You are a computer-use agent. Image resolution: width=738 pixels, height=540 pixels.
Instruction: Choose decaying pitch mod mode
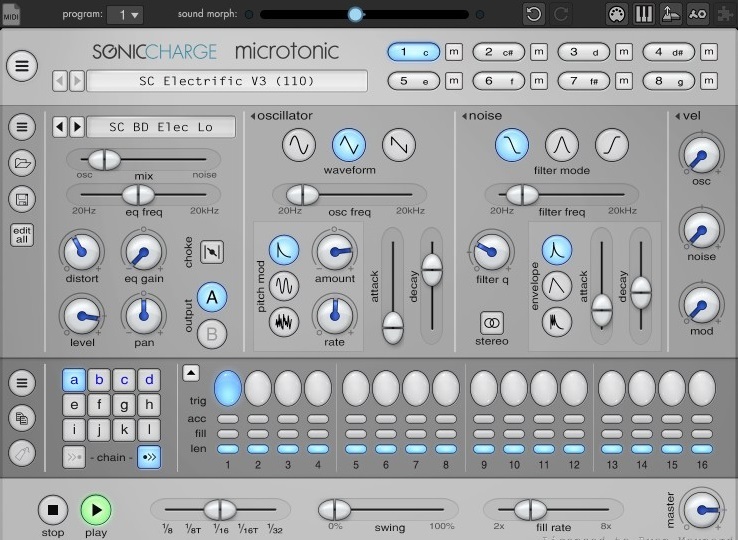pyautogui.click(x=284, y=250)
